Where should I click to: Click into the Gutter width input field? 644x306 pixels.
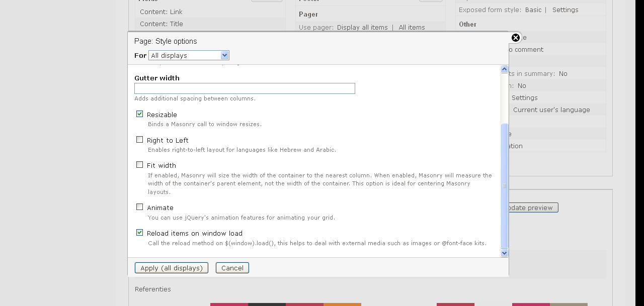(245, 88)
